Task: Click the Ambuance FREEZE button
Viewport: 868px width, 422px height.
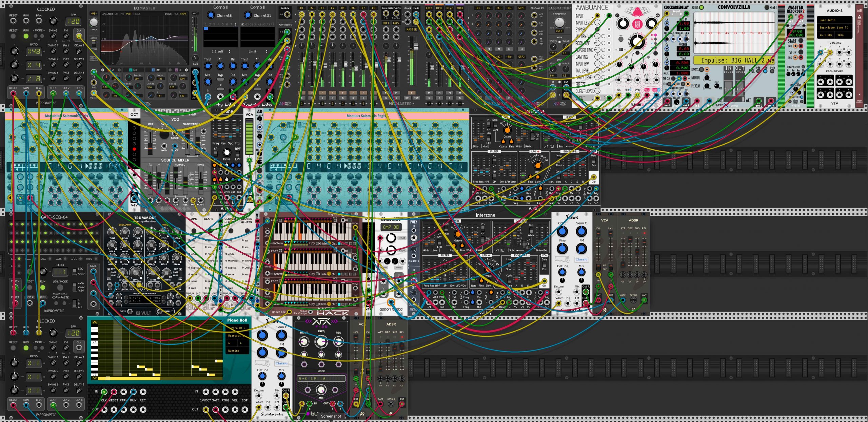Action: pos(597,84)
